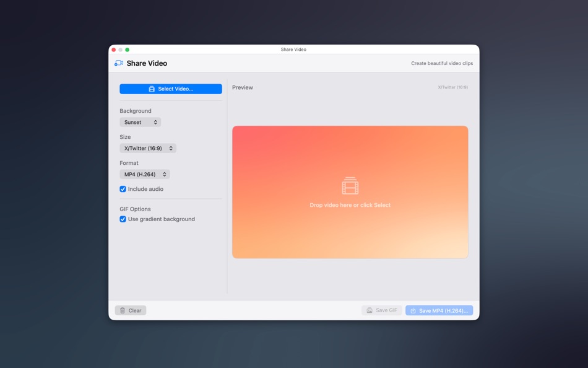Click the trash icon on the Clear button
The height and width of the screenshot is (368, 588).
[122, 310]
